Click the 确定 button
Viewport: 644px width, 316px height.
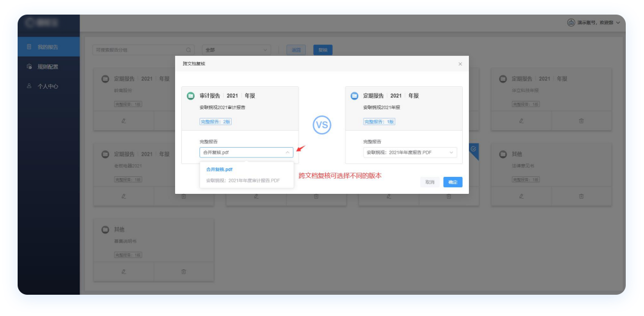click(x=452, y=182)
